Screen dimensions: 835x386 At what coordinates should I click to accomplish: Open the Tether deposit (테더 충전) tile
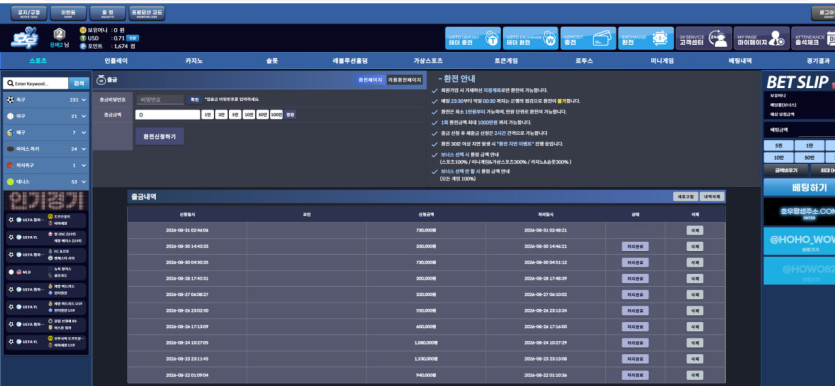tap(472, 38)
